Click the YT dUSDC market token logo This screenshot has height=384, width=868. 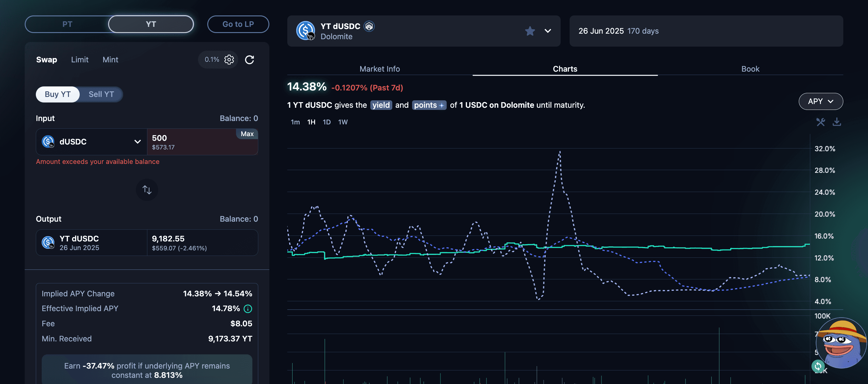tap(305, 31)
